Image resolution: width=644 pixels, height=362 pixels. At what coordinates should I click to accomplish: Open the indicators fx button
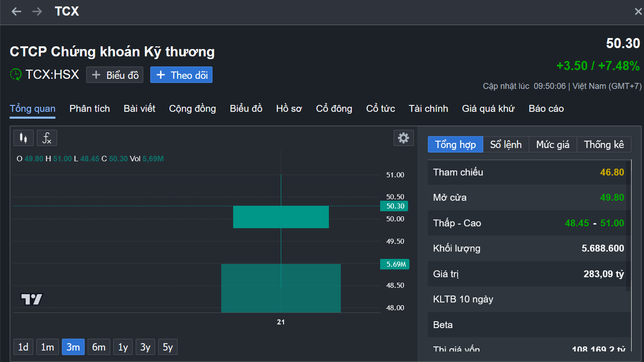(x=47, y=138)
